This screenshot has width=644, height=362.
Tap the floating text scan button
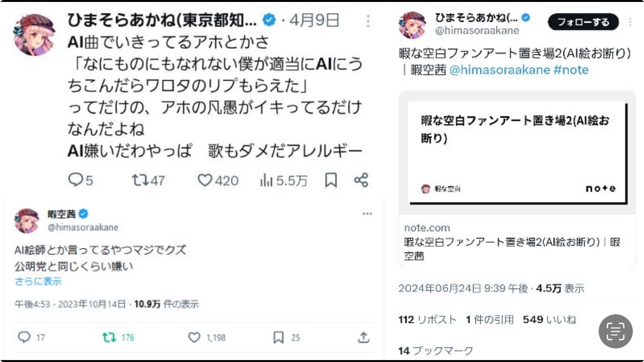point(615,331)
